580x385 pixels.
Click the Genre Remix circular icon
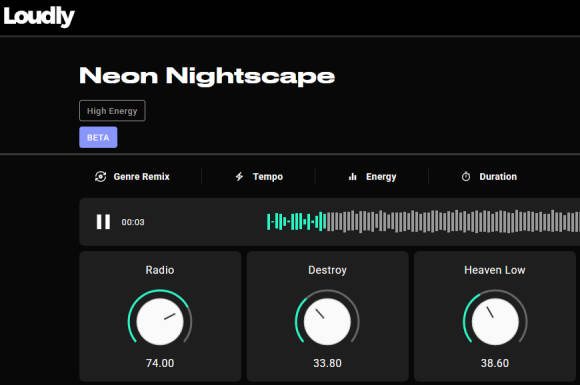(x=101, y=177)
